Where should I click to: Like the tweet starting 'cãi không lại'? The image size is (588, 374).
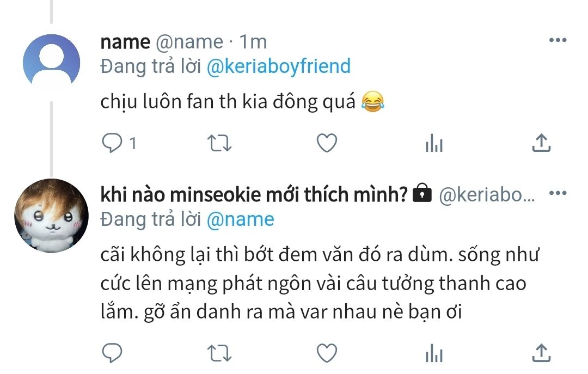tap(327, 353)
